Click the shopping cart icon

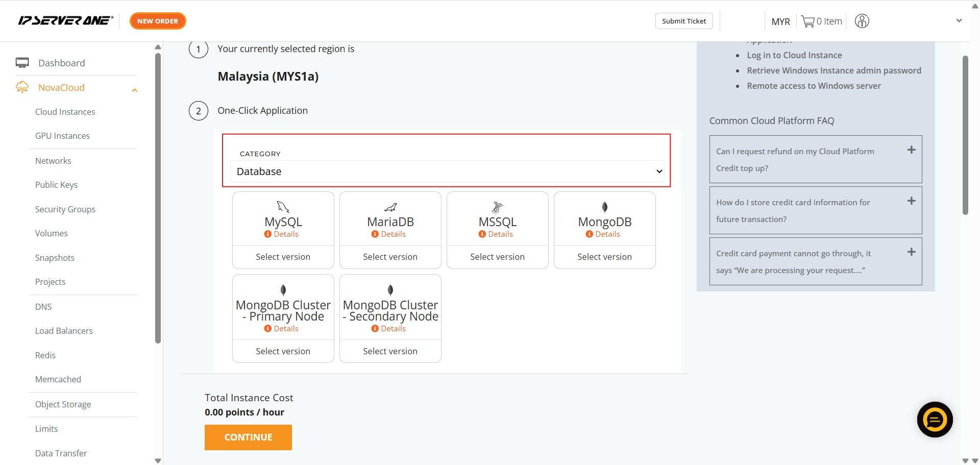coord(807,21)
